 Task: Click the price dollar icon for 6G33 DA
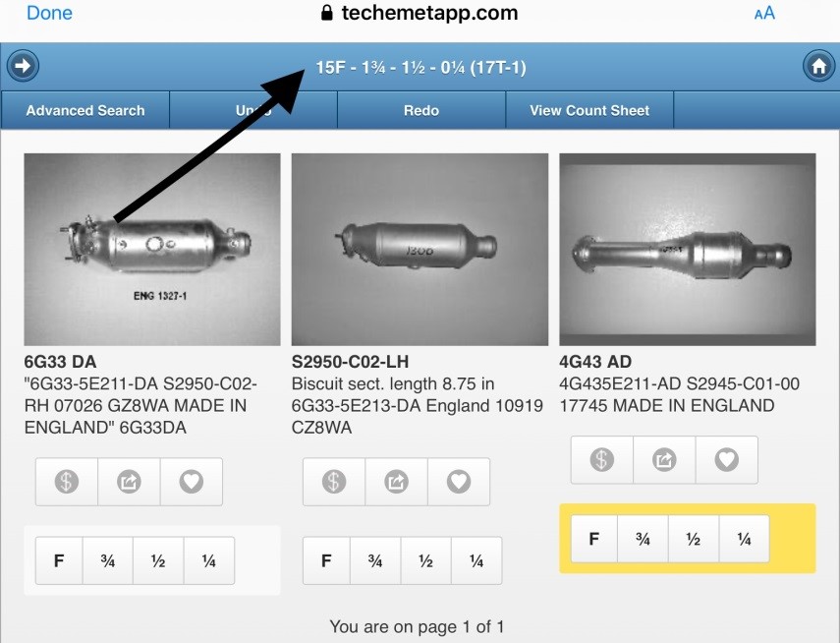click(67, 482)
